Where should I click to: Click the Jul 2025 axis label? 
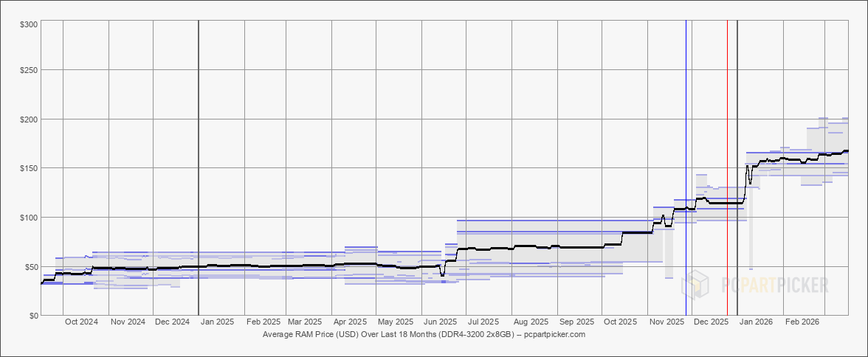pyautogui.click(x=483, y=322)
